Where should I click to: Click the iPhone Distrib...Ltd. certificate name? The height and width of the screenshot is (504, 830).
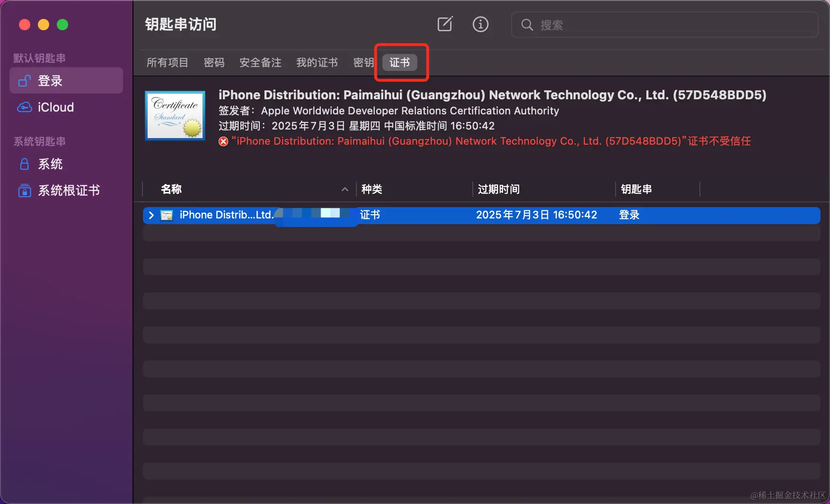[x=227, y=215]
